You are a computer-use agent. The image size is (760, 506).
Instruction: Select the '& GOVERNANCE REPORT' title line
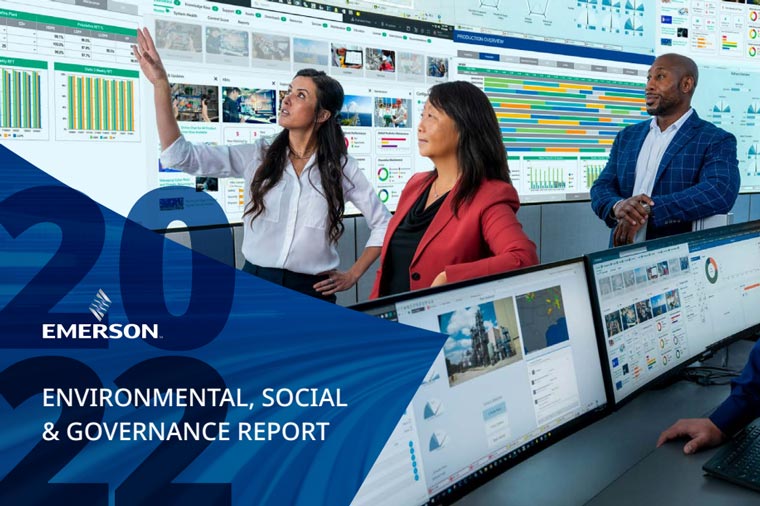click(x=186, y=432)
